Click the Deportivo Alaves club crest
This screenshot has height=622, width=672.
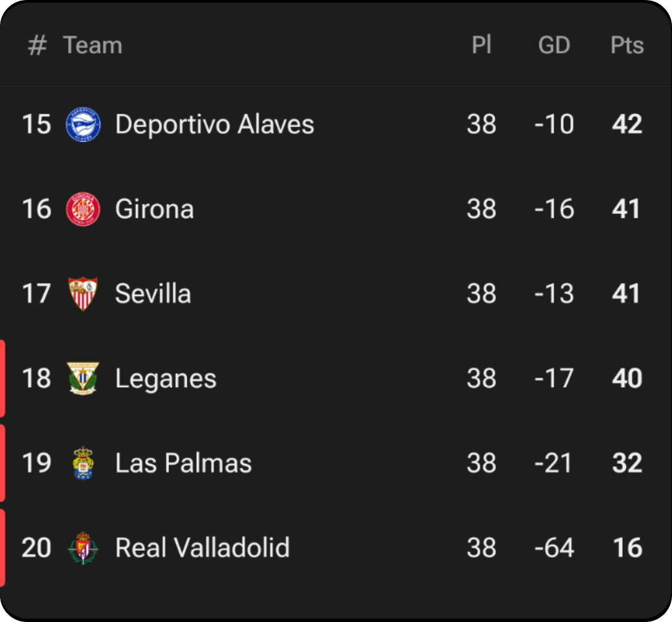[x=84, y=124]
